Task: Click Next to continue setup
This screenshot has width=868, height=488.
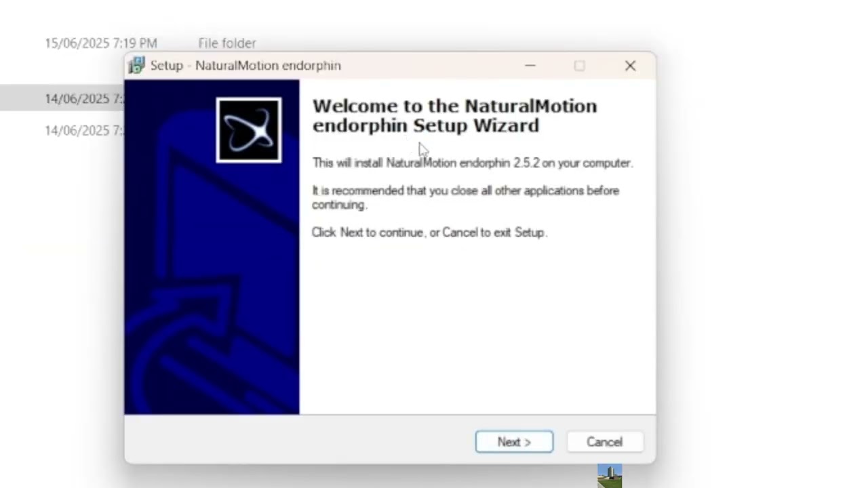Action: pos(514,442)
